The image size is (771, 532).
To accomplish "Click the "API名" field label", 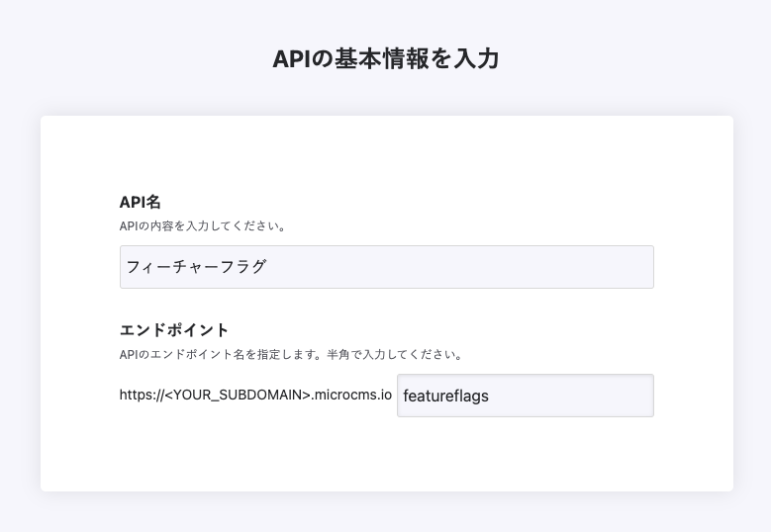I will pyautogui.click(x=140, y=202).
